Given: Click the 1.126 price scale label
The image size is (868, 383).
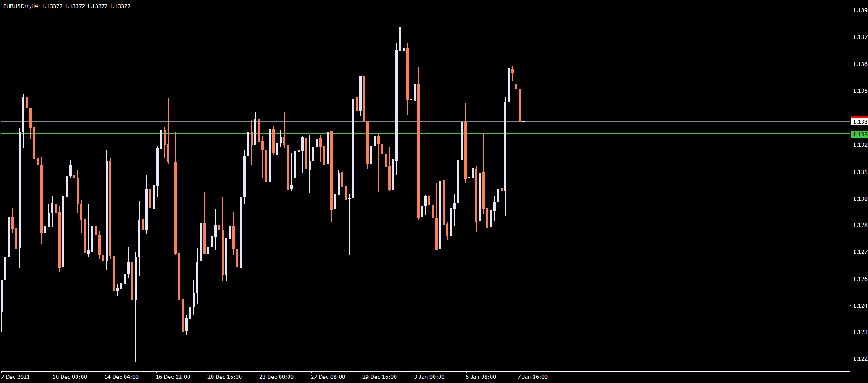Looking at the screenshot, I should pyautogui.click(x=860, y=279).
